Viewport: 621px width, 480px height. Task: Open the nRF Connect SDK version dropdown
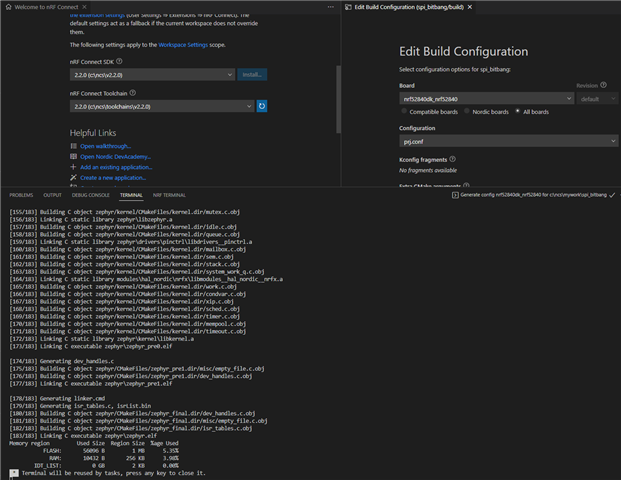click(152, 74)
